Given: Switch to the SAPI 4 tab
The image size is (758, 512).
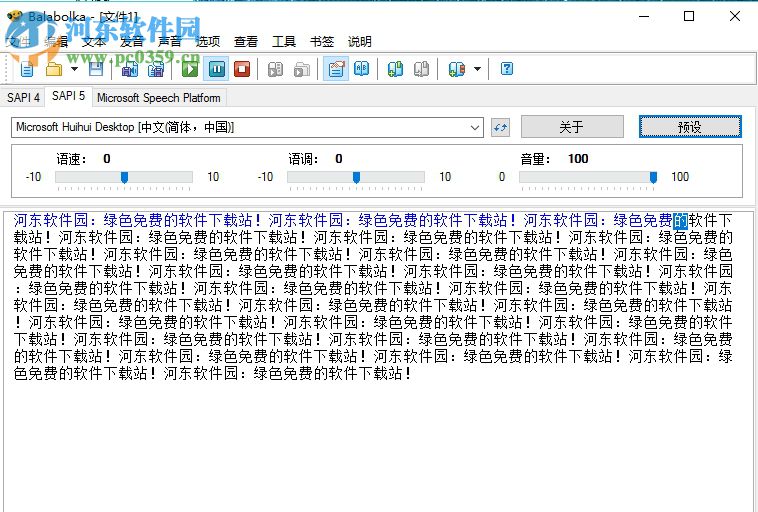Looking at the screenshot, I should 23,98.
